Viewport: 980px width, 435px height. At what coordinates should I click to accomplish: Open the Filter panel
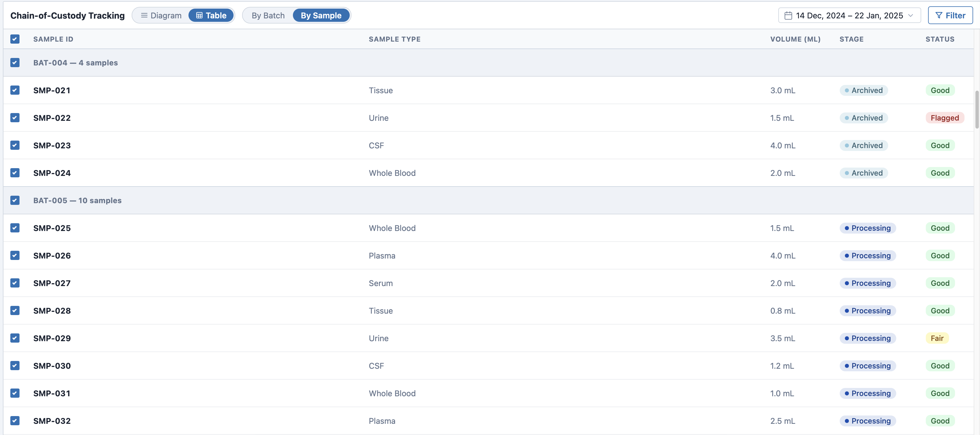(950, 15)
